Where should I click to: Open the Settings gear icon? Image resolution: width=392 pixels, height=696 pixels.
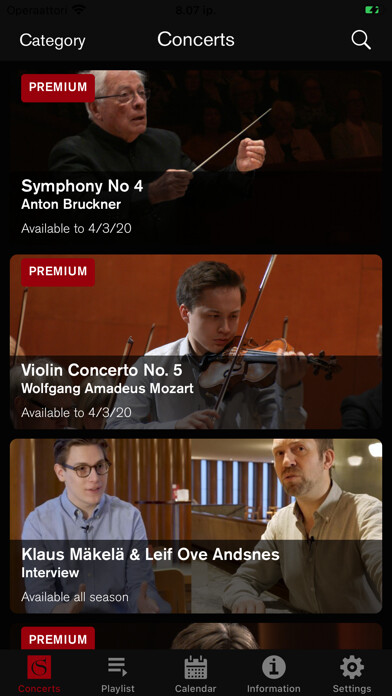(x=352, y=667)
